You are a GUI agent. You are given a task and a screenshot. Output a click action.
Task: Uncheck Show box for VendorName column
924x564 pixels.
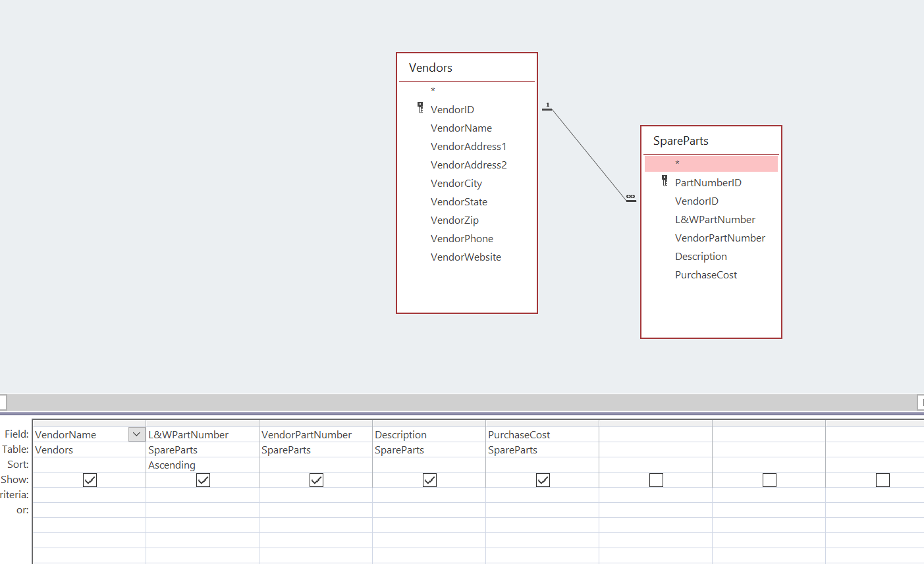click(90, 480)
